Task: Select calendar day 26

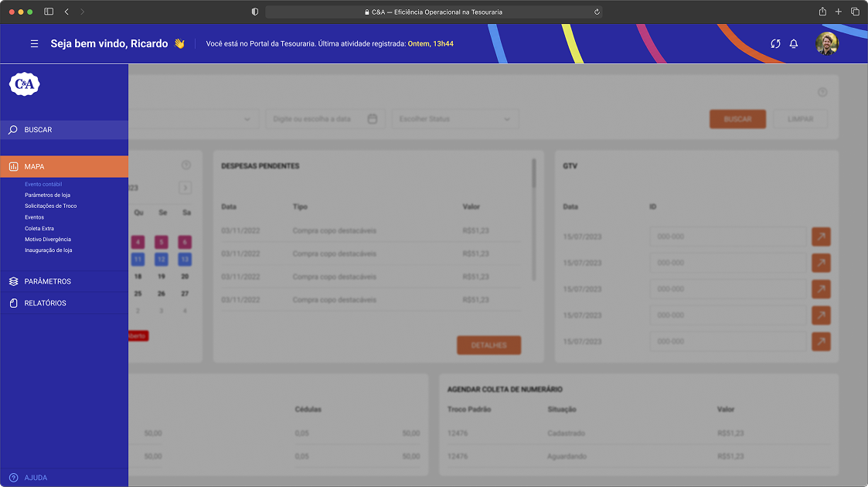Action: [x=161, y=293]
